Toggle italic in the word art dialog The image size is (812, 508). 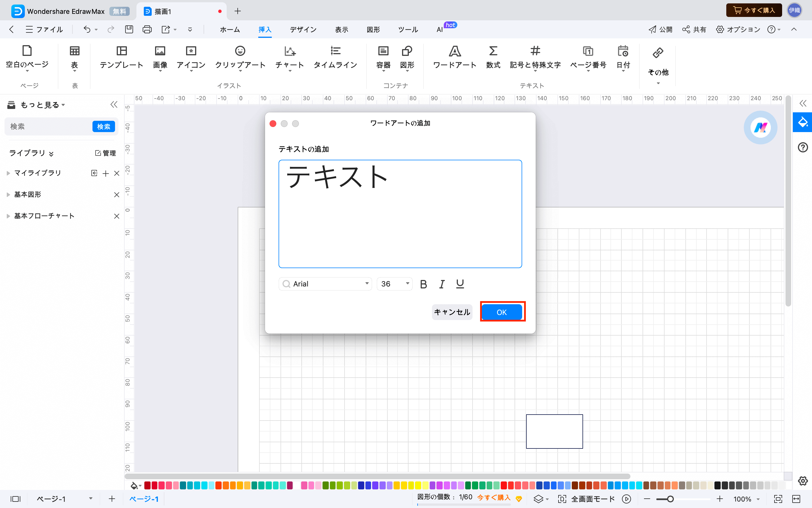pyautogui.click(x=442, y=284)
